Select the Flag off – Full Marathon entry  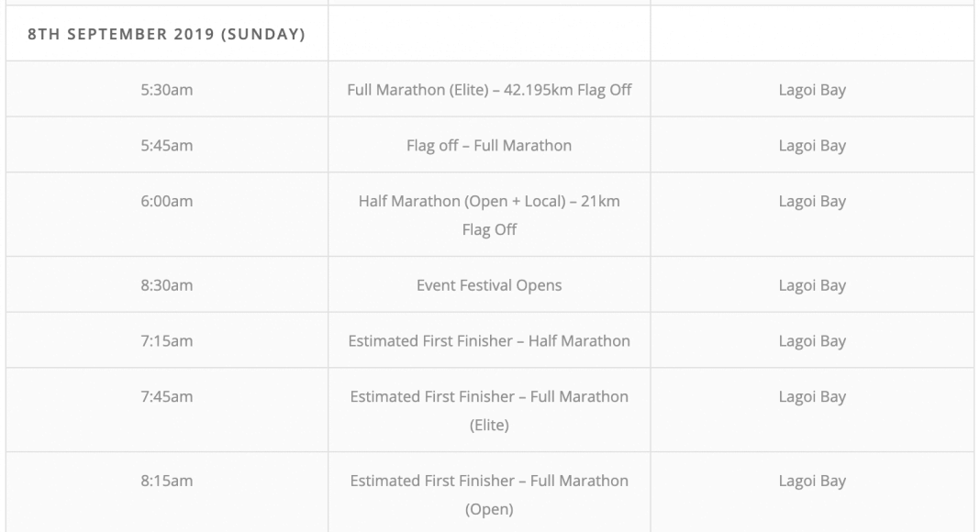[489, 145]
